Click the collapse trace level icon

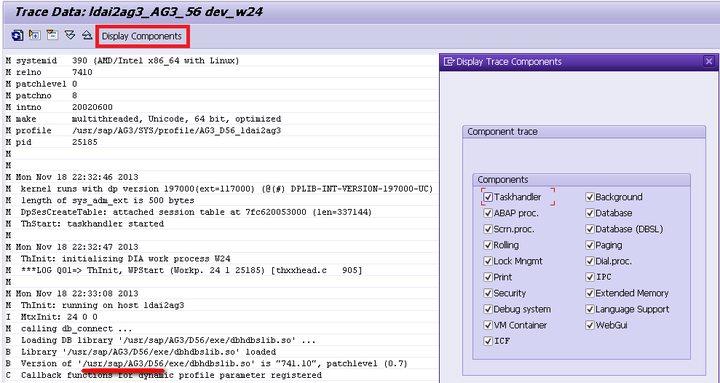[x=52, y=35]
